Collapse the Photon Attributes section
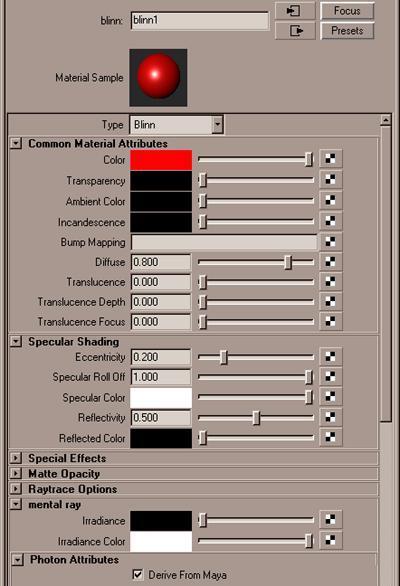The height and width of the screenshot is (586, 400). pyautogui.click(x=17, y=559)
